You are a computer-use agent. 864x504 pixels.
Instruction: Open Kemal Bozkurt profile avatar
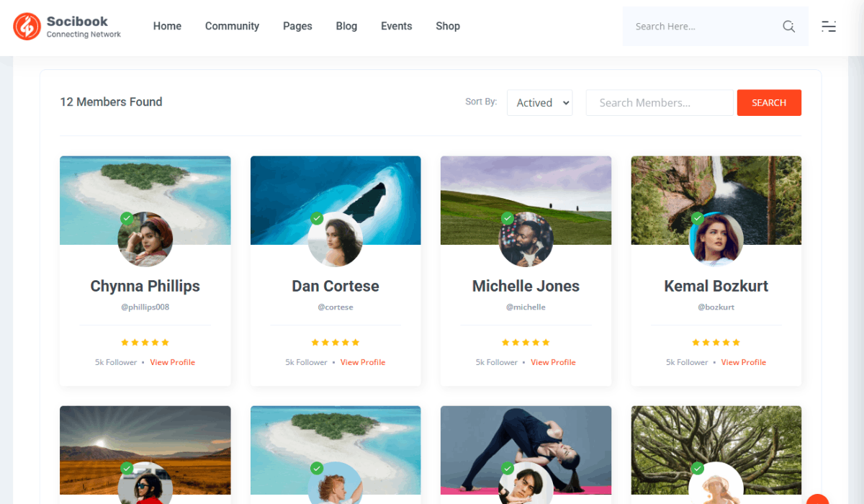point(716,239)
